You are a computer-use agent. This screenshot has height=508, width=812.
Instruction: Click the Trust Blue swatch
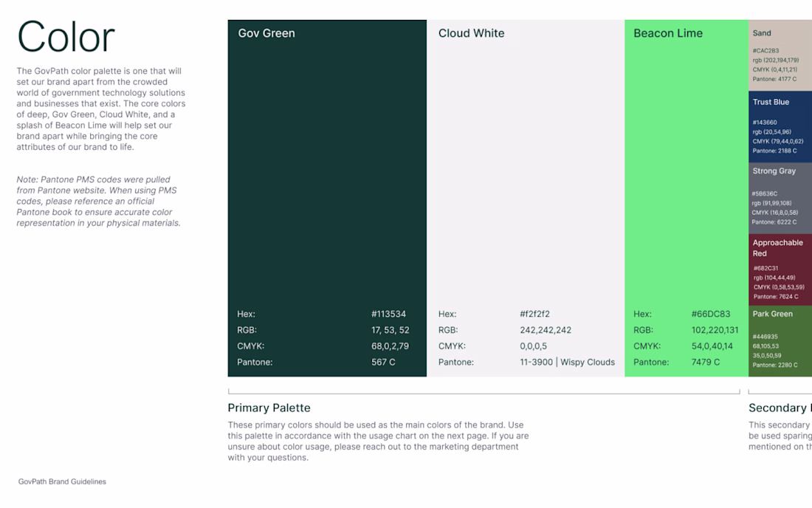coord(780,127)
